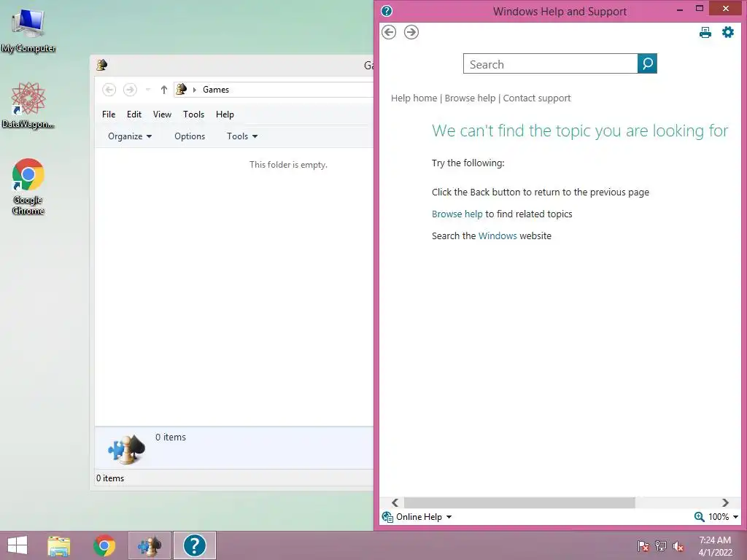Click muted volume icon in tray
The height and width of the screenshot is (560, 747).
(678, 546)
